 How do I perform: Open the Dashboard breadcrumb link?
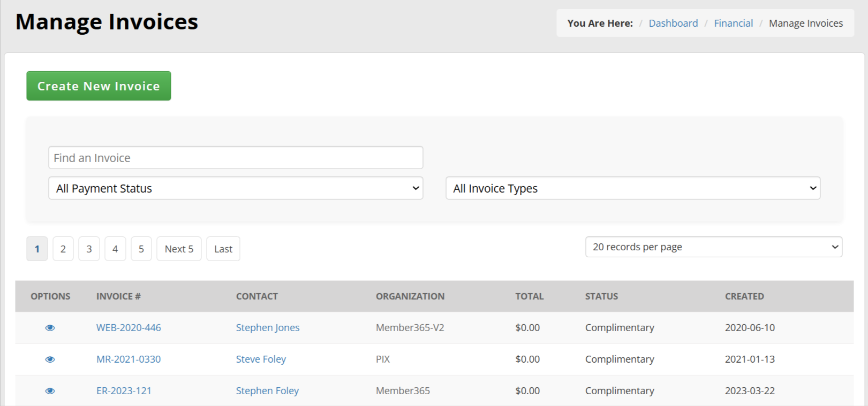[673, 23]
